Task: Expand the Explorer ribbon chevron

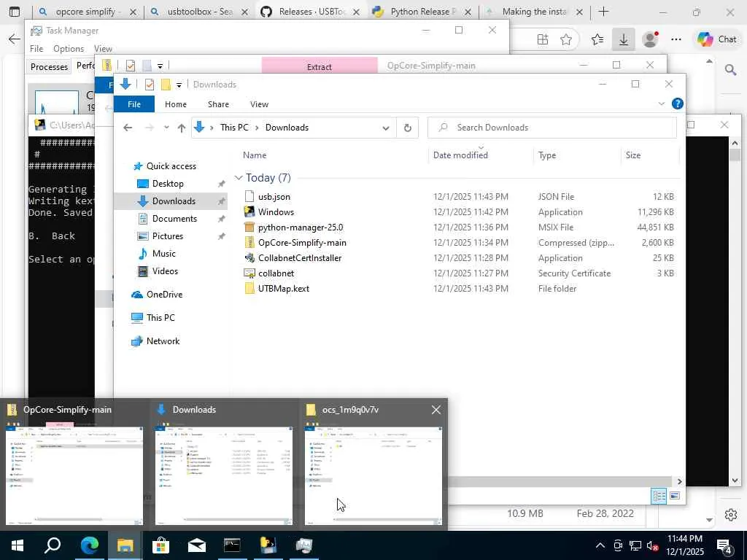Action: tap(661, 104)
